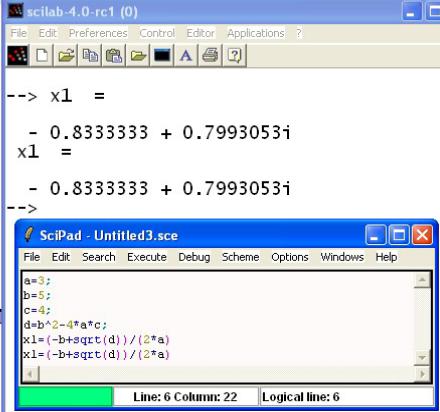The width and height of the screenshot is (440, 412).
Task: Click the Copy toolbar icon
Action: [x=90, y=55]
